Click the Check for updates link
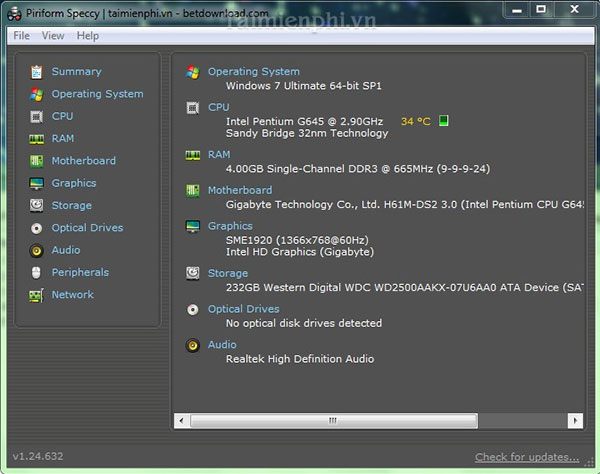The width and height of the screenshot is (600, 474). pos(526,457)
